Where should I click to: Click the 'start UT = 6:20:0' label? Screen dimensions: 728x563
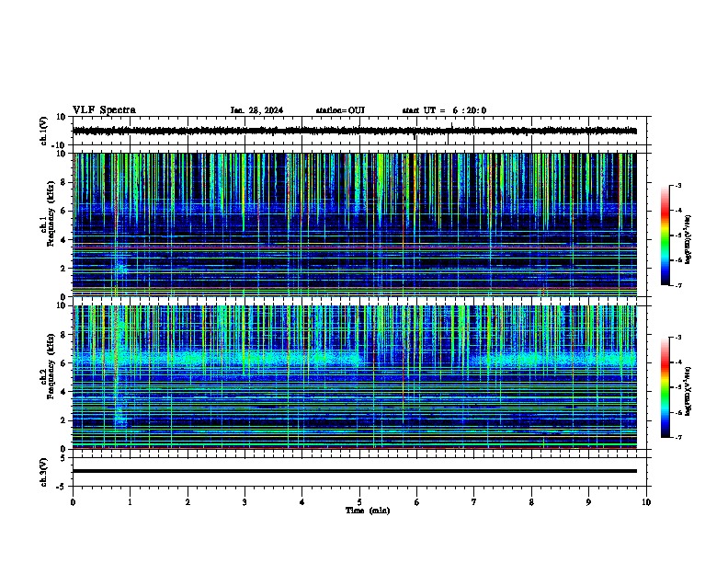pyautogui.click(x=444, y=110)
